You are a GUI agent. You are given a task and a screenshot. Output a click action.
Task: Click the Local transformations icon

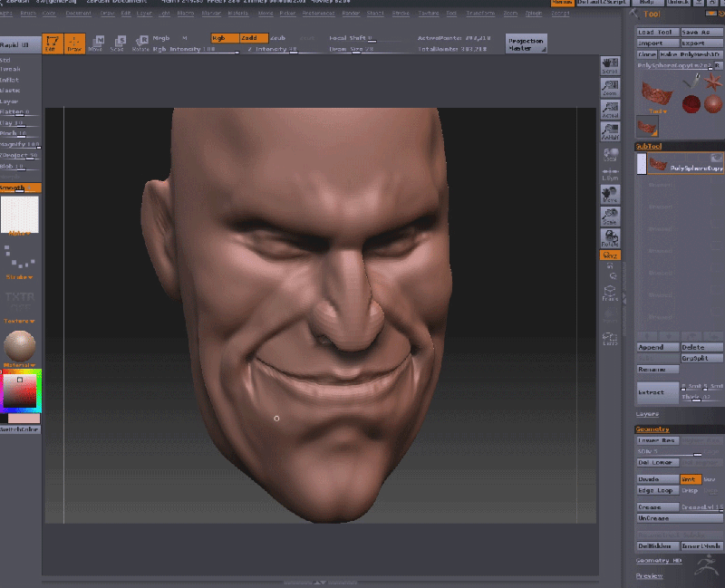[610, 154]
